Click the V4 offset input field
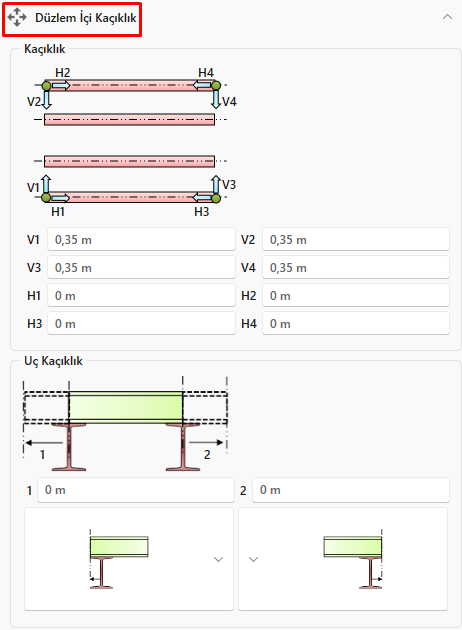Screen dimensions: 462x630 (x=356, y=268)
